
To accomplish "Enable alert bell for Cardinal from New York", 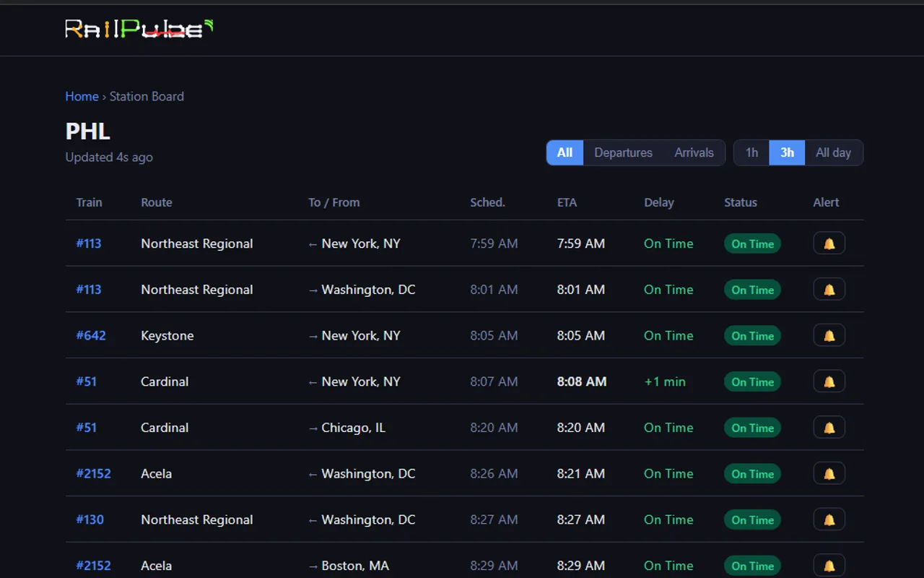I will point(829,381).
